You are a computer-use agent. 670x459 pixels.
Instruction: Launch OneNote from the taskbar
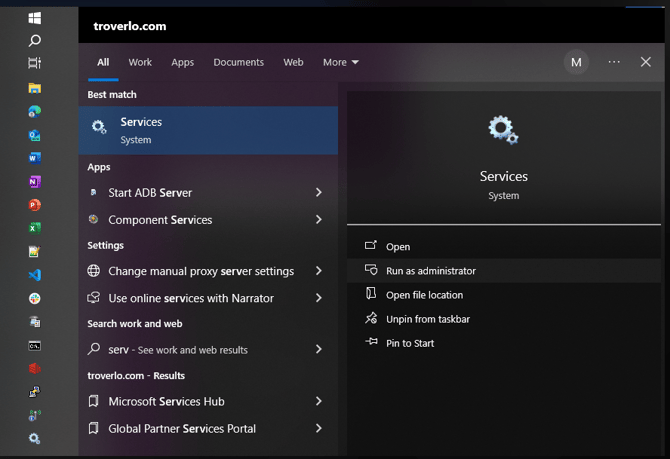point(35,182)
